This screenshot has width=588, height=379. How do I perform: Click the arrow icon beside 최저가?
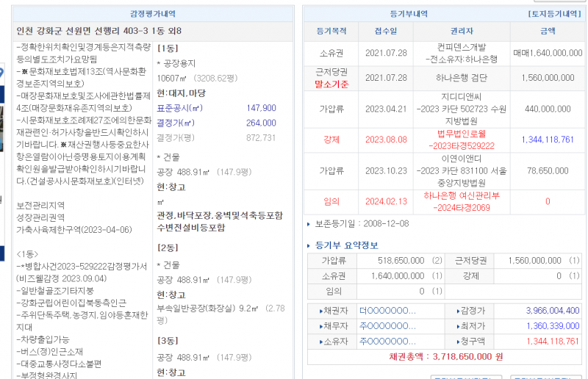tap(459, 325)
